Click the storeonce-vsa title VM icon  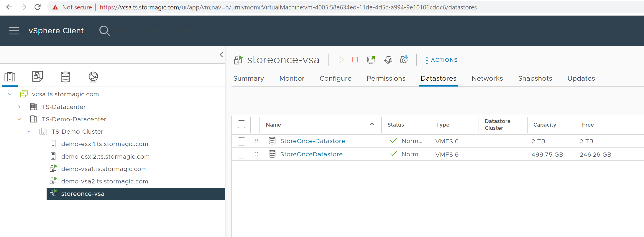point(238,60)
